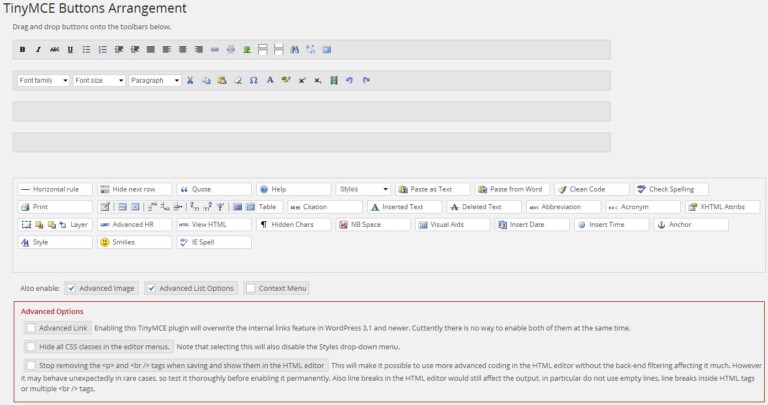The width and height of the screenshot is (768, 405).
Task: Click the subscript x₂ icon
Action: pos(318,80)
